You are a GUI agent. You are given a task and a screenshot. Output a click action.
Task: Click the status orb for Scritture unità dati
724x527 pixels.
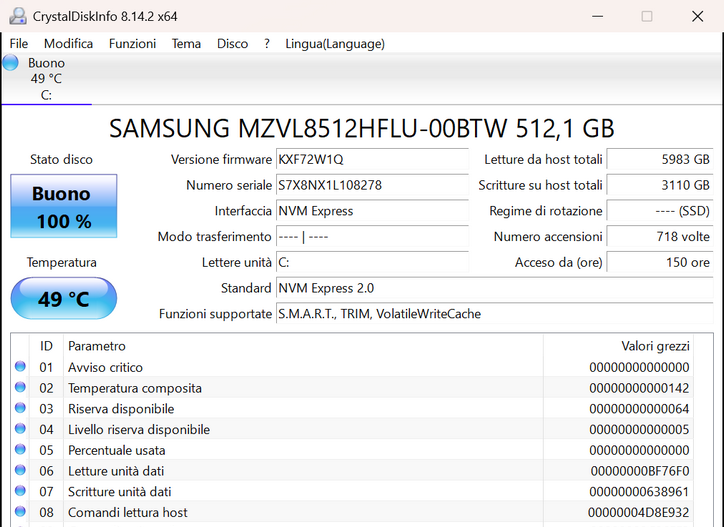coord(20,491)
